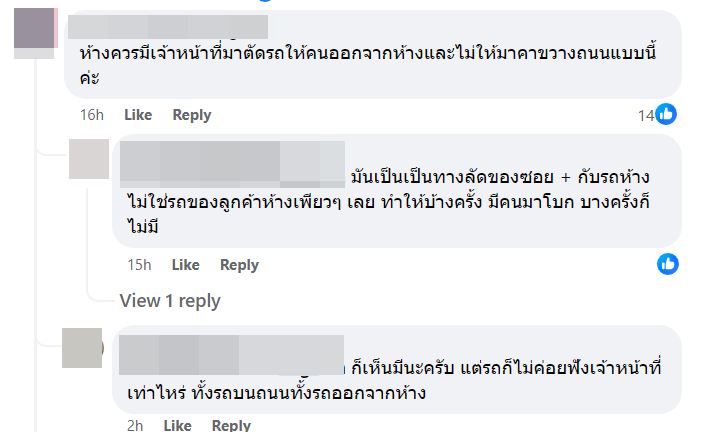Open the 2h timestamp link
Image resolution: width=727 pixels, height=432 pixels.
[136, 425]
